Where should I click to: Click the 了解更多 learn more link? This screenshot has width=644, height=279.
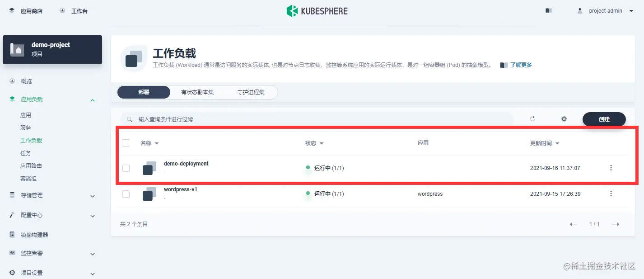[521, 65]
